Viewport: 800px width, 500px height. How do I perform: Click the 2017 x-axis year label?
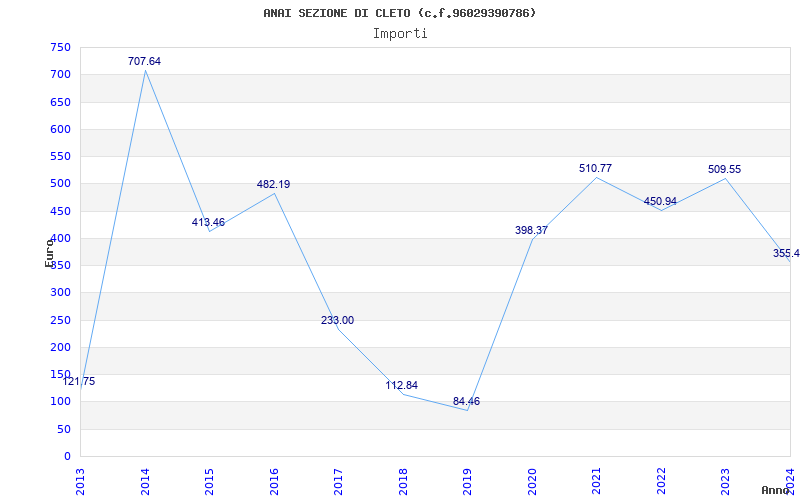(338, 481)
